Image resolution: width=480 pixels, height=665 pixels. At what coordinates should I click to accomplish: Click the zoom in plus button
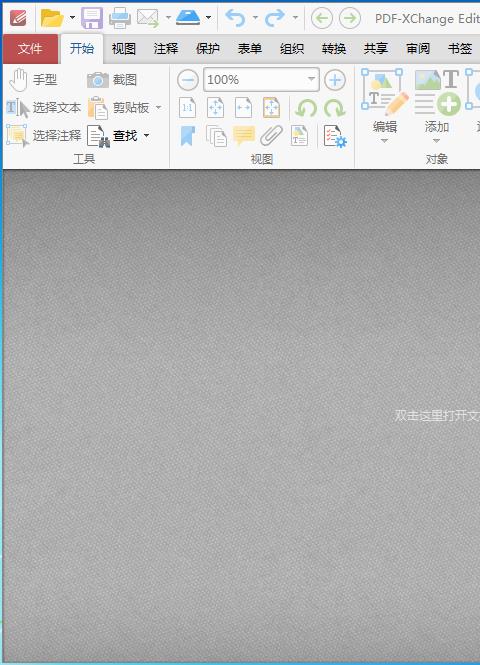tap(335, 80)
